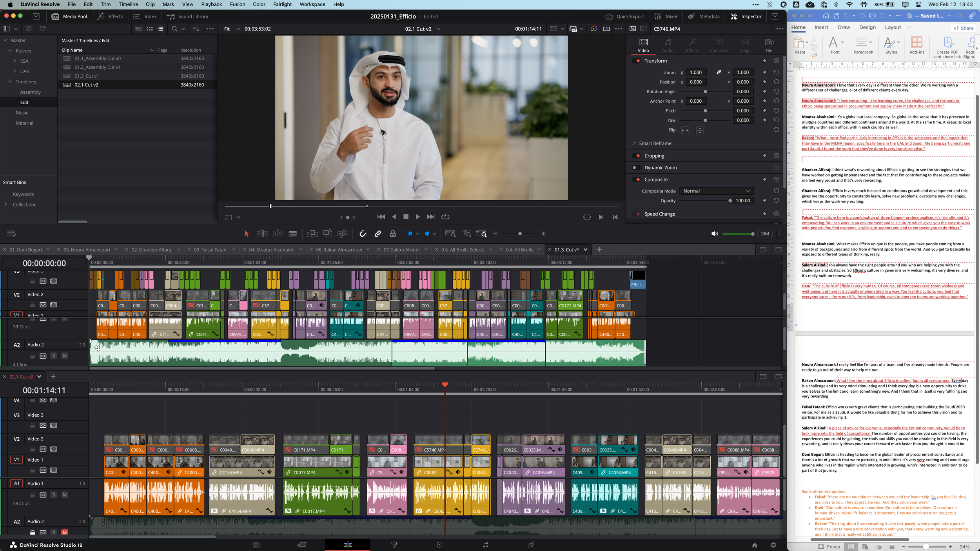Adjust the monitor volume slider
This screenshot has height=551, width=980.
coord(738,234)
